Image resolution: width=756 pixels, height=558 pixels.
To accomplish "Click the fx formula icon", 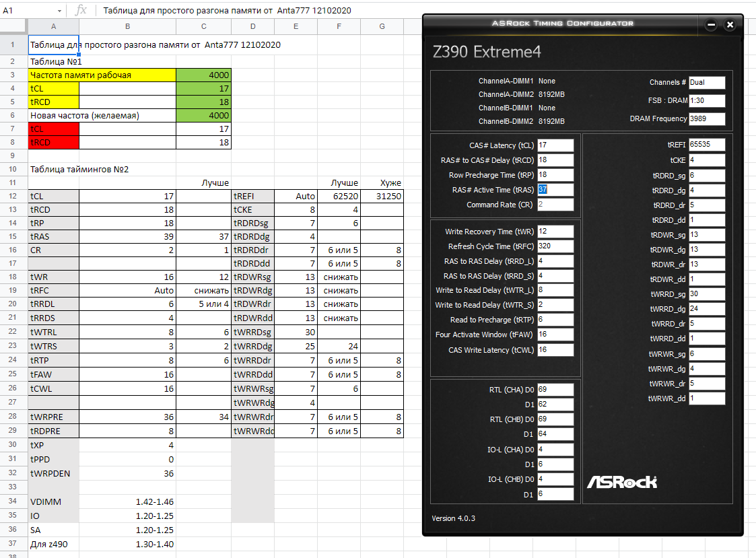I will click(x=81, y=10).
